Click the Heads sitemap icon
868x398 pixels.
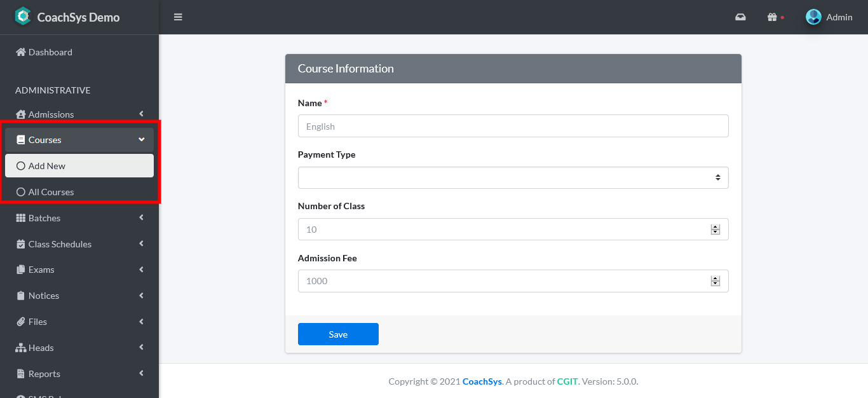coord(22,348)
